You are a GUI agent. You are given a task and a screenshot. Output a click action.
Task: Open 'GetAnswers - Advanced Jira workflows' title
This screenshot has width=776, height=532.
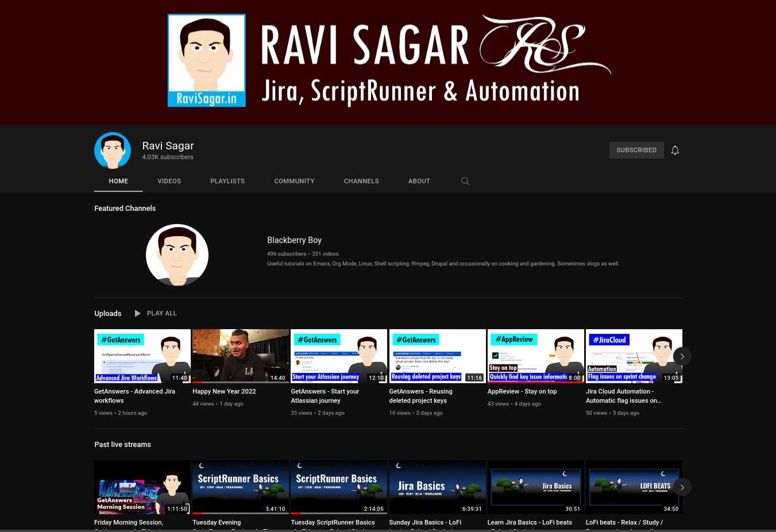(x=136, y=396)
